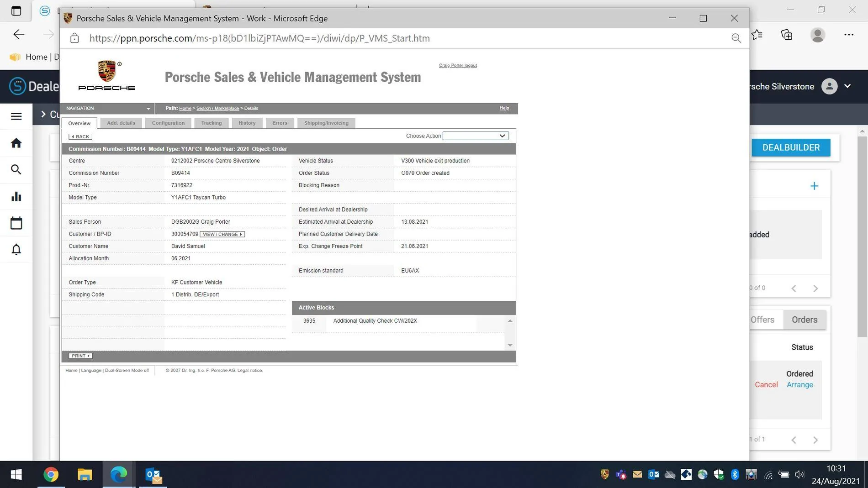868x488 pixels.
Task: Click the next page arrow beside '0 of 0'
Action: [815, 289]
